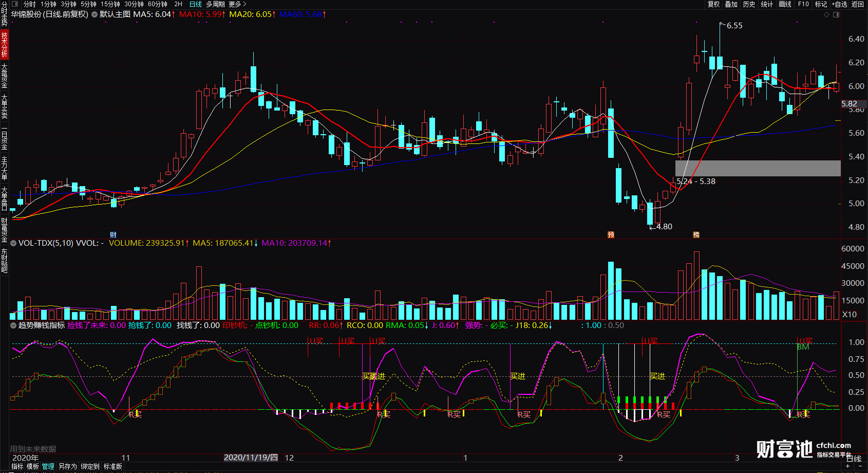Image resolution: width=868 pixels, height=473 pixels.
Task: Click the 绑定到 bind-to option
Action: point(90,466)
